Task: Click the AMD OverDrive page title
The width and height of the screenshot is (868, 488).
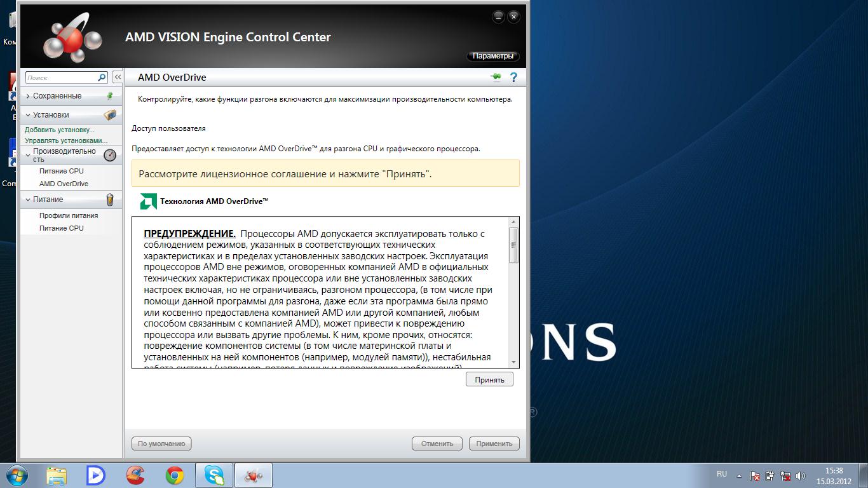Action: [x=172, y=77]
